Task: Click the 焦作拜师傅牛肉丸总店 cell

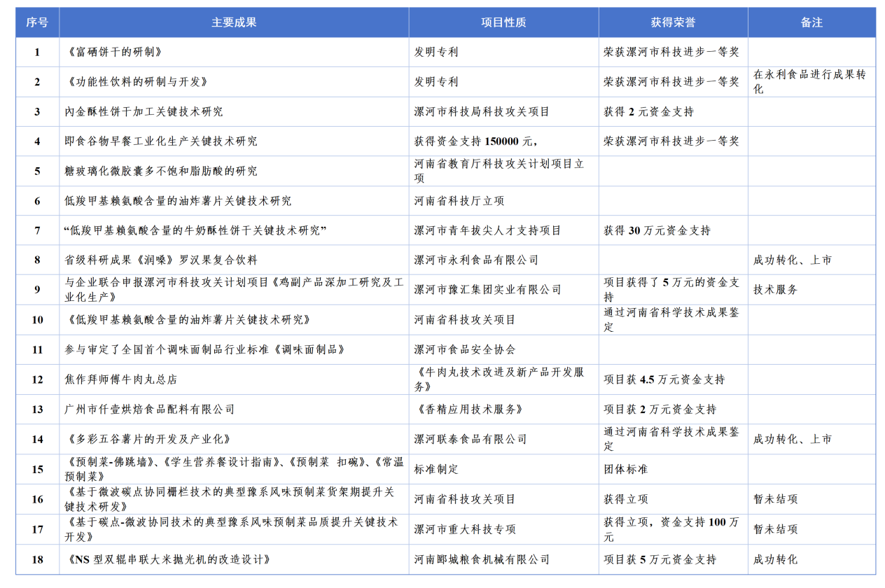Action: pyautogui.click(x=121, y=379)
